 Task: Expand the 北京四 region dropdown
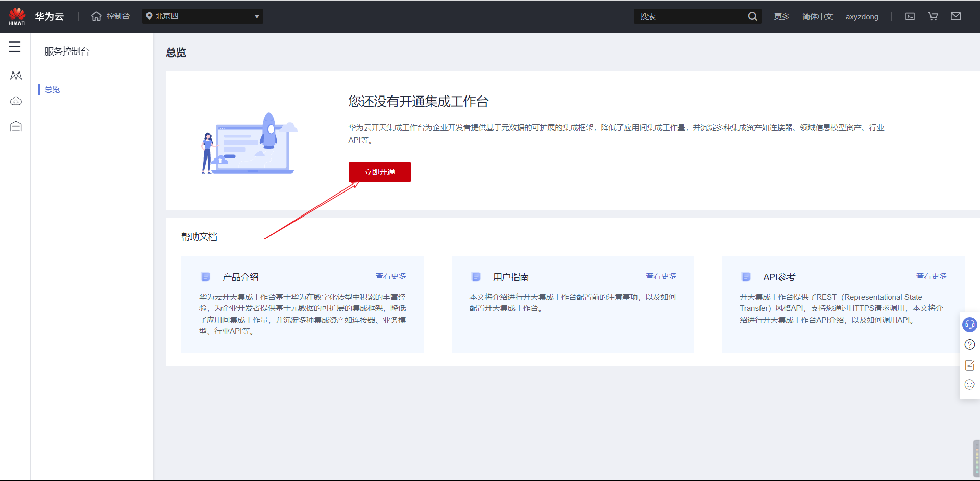pyautogui.click(x=203, y=16)
